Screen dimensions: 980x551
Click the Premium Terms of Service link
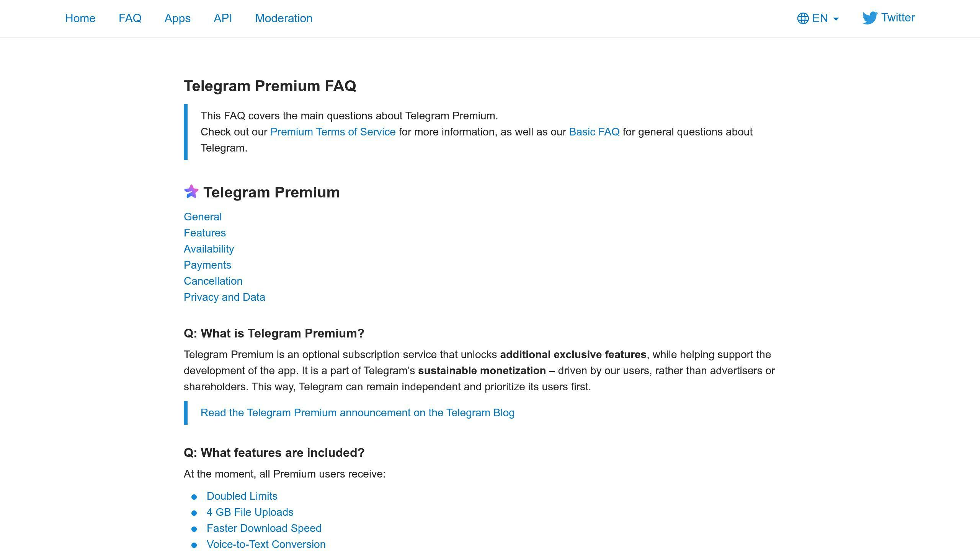(x=333, y=131)
